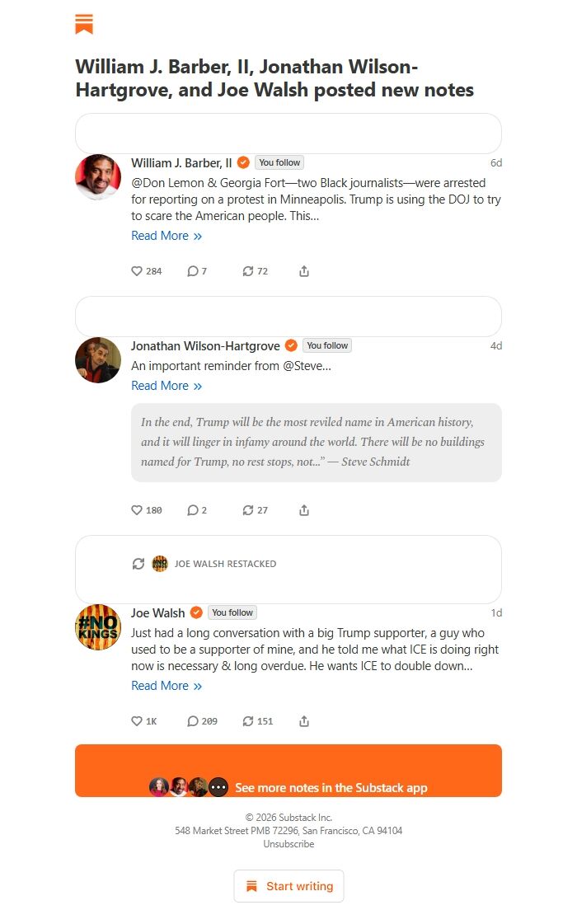Open comments on Wilson-Hartgrove's note
The width and height of the screenshot is (577, 924).
point(192,509)
